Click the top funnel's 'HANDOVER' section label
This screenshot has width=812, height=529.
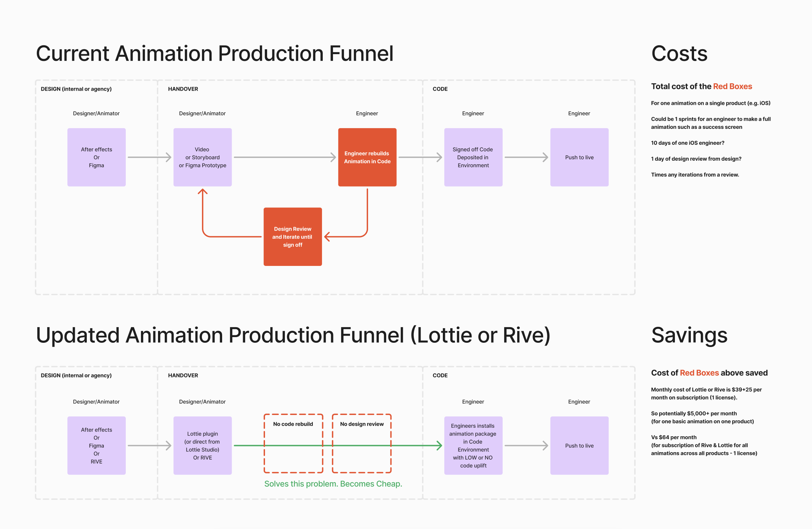[183, 89]
